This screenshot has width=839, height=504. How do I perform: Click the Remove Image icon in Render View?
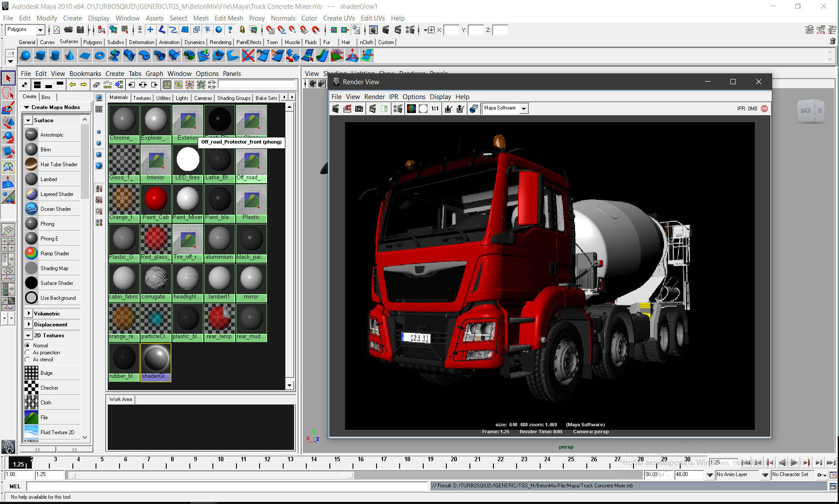pos(460,109)
